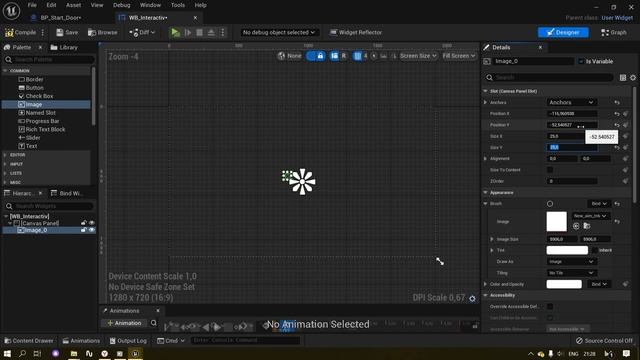Viewport: 640px width, 360px height.
Task: Click Color and Opacity swatch
Action: [564, 284]
